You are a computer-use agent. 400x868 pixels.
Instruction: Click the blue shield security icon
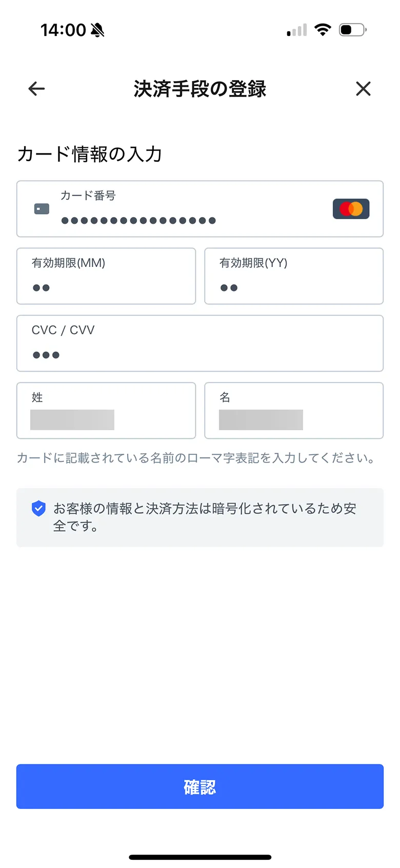click(38, 508)
